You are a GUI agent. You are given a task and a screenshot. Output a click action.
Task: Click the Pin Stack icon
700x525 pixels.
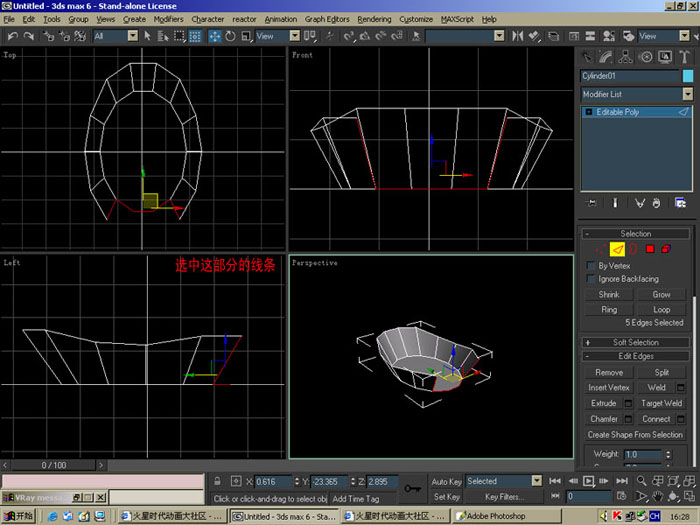(592, 203)
